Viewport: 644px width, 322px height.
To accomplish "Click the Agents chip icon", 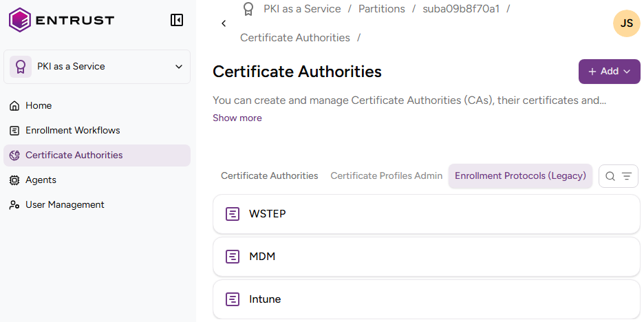I will pos(14,180).
